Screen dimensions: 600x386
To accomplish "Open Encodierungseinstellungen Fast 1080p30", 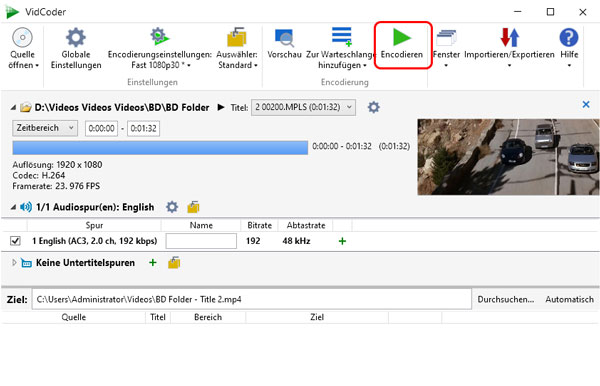I will click(x=160, y=48).
